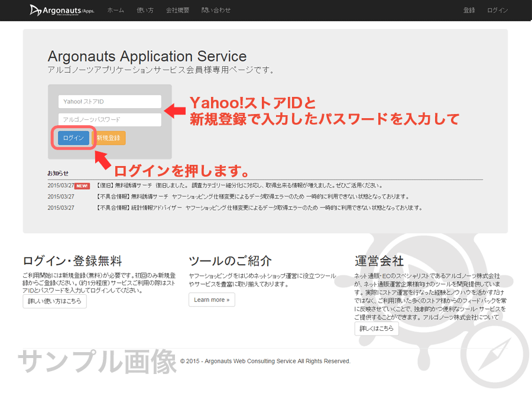
Task: Click the お知らせ heading
Action: (58, 173)
